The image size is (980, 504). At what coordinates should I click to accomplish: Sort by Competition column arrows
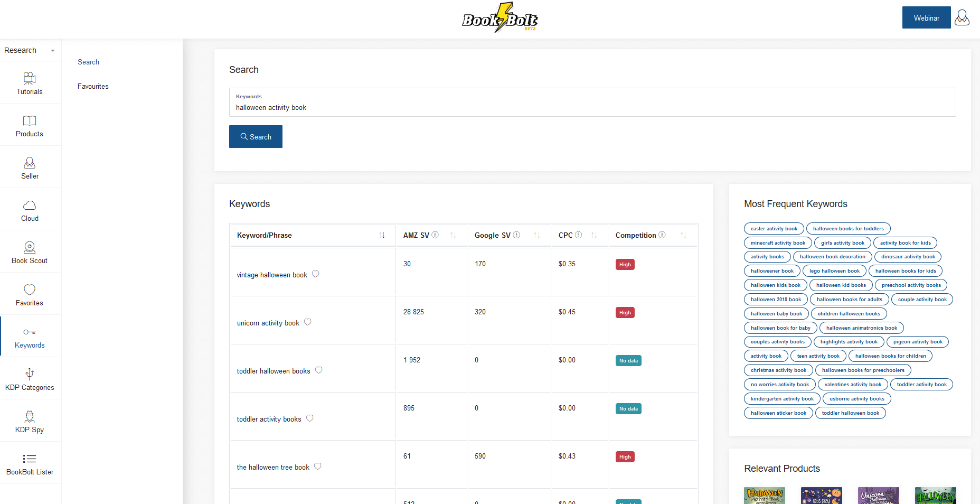683,235
